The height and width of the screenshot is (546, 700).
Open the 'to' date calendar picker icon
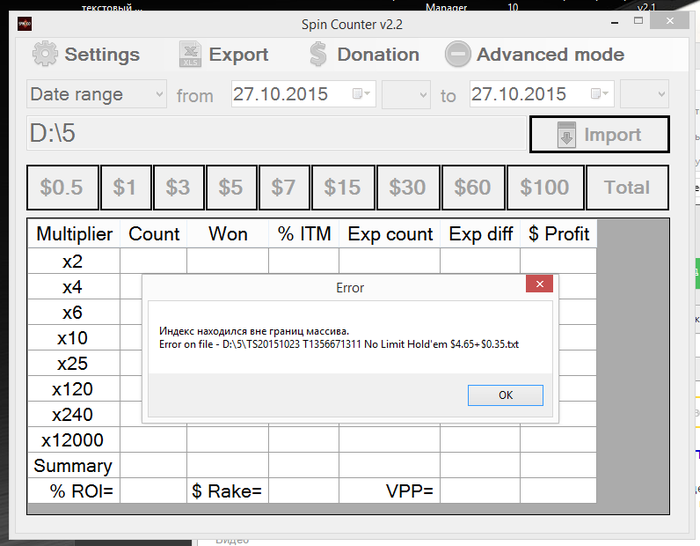pos(599,94)
